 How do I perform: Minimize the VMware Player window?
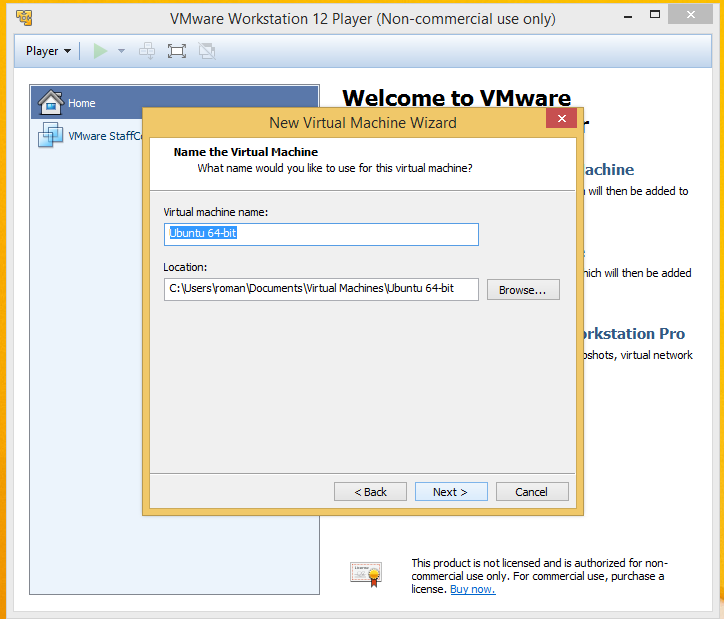[x=627, y=16]
